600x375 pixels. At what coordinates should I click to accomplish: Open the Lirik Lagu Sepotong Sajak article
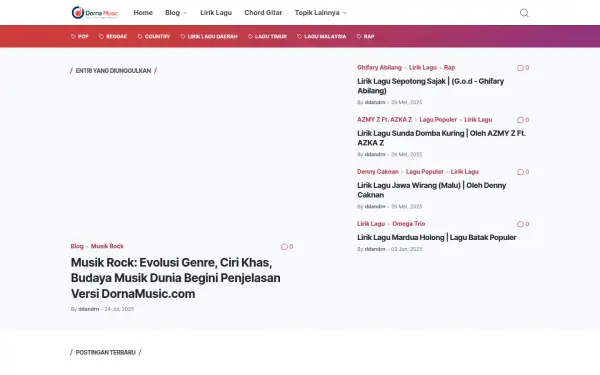point(430,86)
